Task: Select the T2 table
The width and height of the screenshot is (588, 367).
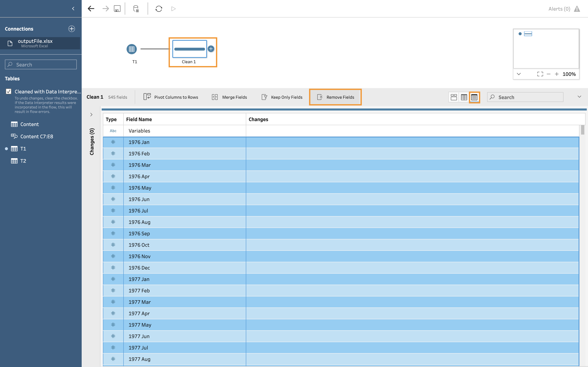Action: 23,161
